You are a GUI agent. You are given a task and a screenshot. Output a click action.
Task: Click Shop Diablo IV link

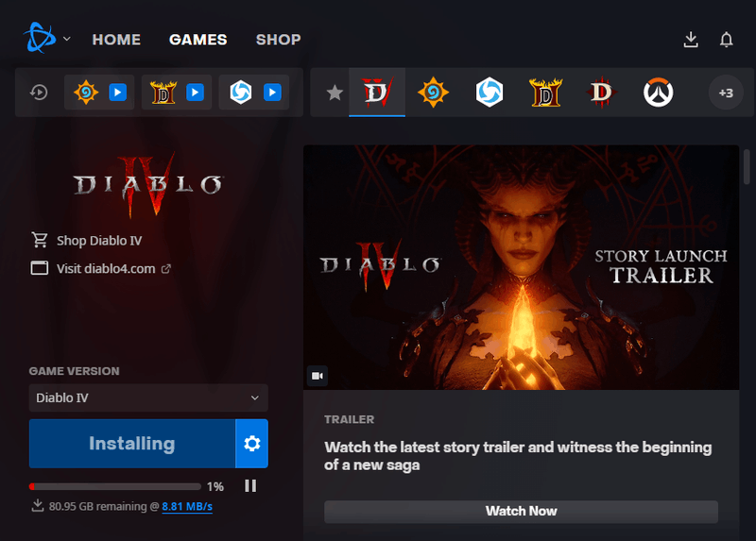(x=99, y=241)
